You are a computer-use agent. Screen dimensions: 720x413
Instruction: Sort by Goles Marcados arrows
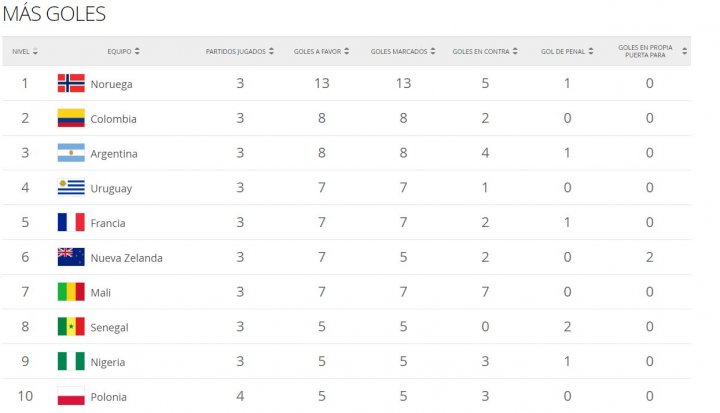[433, 51]
